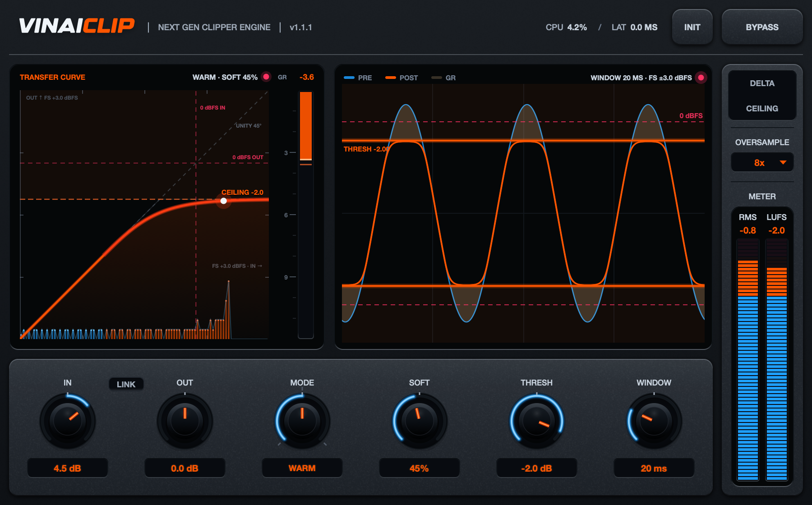Click the RMS meter column
The image size is (812, 505).
pyautogui.click(x=748, y=360)
